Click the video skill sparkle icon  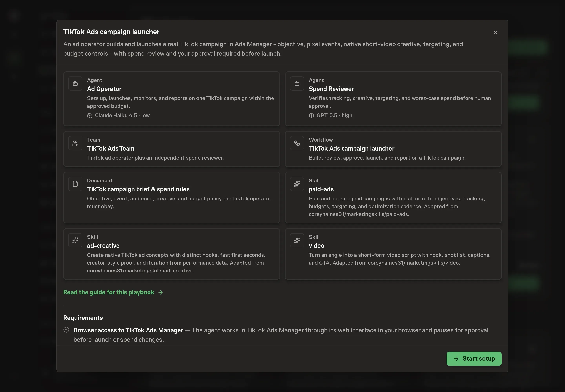point(297,240)
